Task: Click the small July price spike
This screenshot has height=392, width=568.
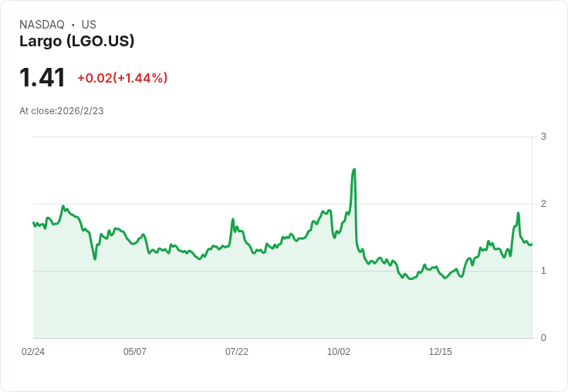Action: (x=233, y=220)
